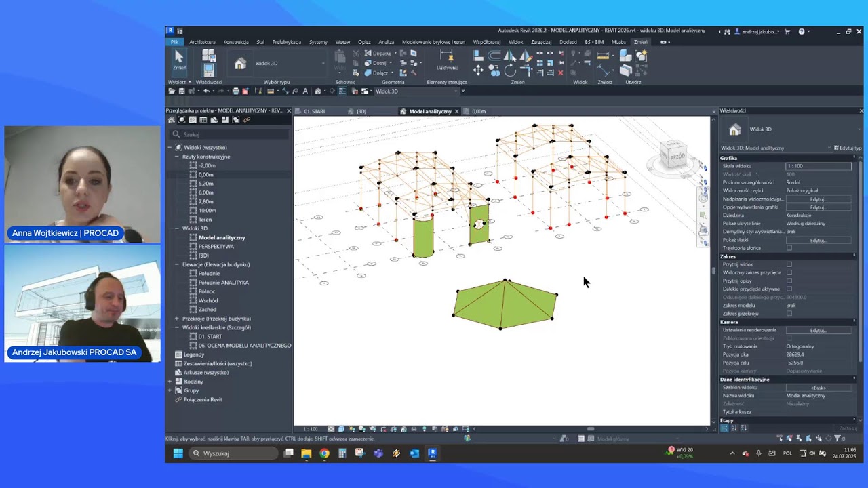Click Edytuj button for Pokaż siatki
This screenshot has width=868, height=488.
(x=818, y=240)
